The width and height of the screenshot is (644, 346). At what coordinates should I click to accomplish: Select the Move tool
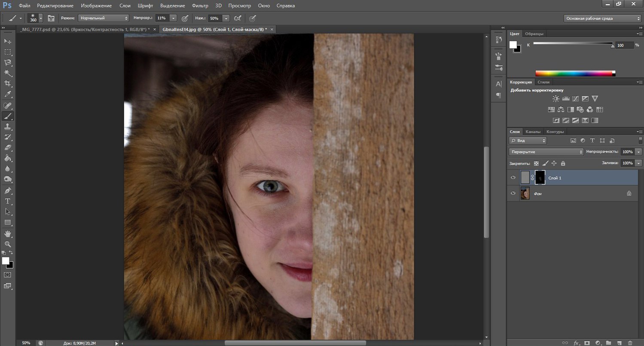[x=8, y=41]
